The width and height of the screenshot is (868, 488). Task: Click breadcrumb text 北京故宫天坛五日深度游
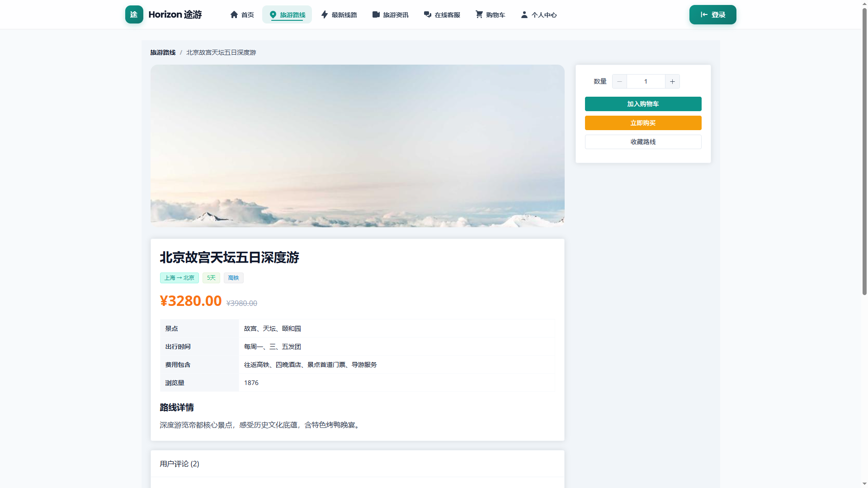click(x=221, y=52)
